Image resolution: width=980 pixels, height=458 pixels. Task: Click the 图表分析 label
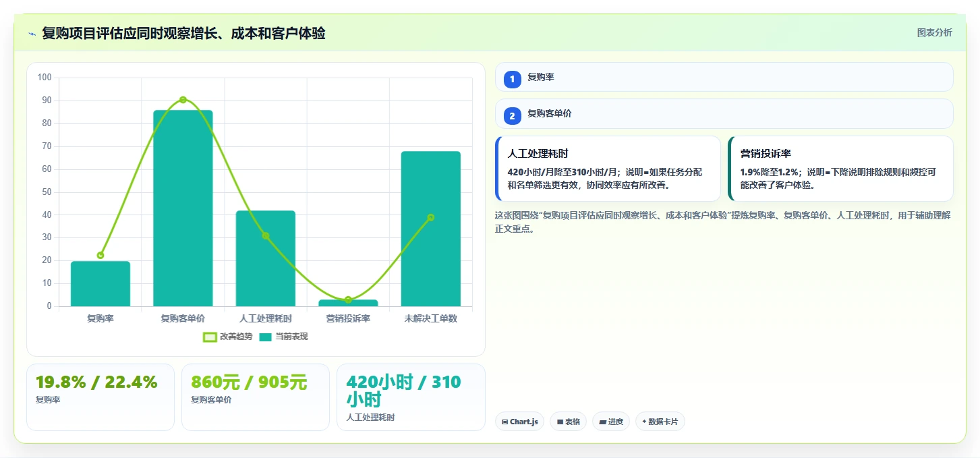(934, 32)
